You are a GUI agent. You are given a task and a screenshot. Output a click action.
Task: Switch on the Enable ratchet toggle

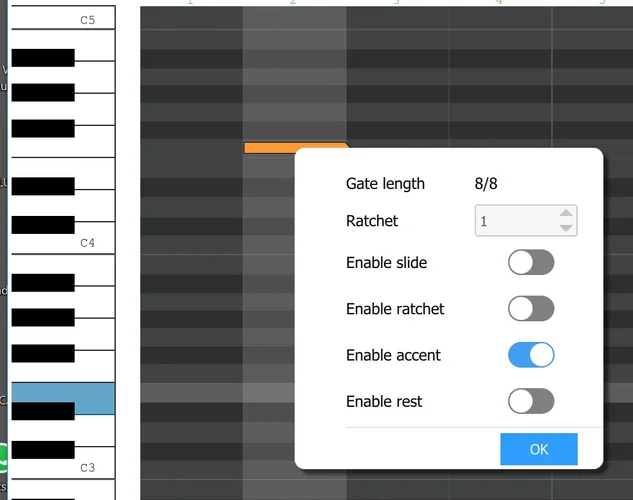(x=531, y=309)
